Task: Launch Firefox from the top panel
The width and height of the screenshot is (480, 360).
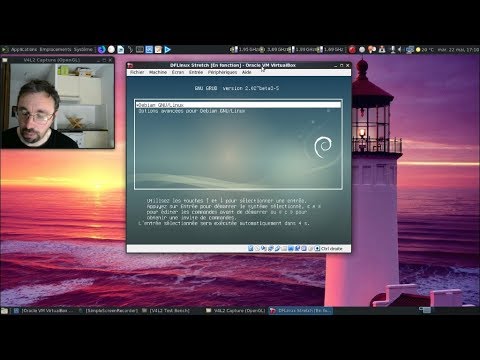Action: point(102,49)
